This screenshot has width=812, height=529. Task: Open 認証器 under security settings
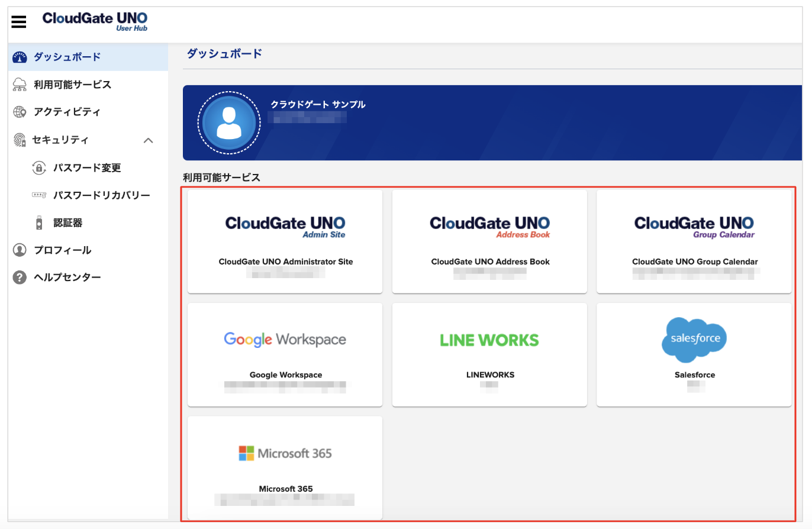tap(66, 222)
